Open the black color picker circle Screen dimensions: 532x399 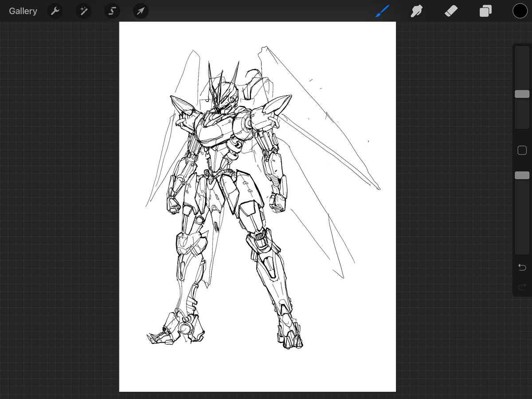520,11
